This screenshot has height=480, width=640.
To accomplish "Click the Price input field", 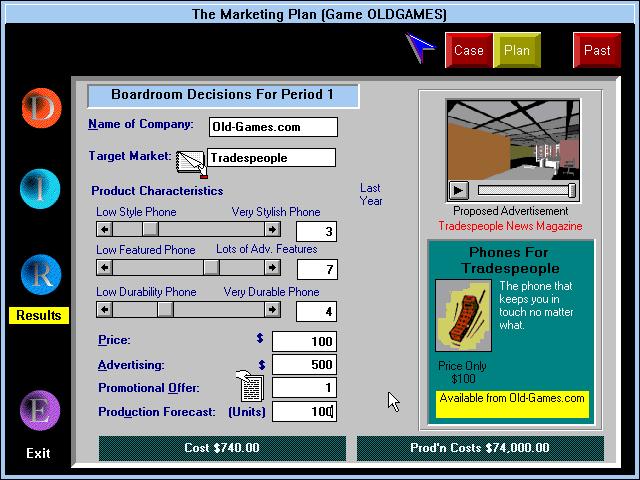I will pyautogui.click(x=304, y=341).
